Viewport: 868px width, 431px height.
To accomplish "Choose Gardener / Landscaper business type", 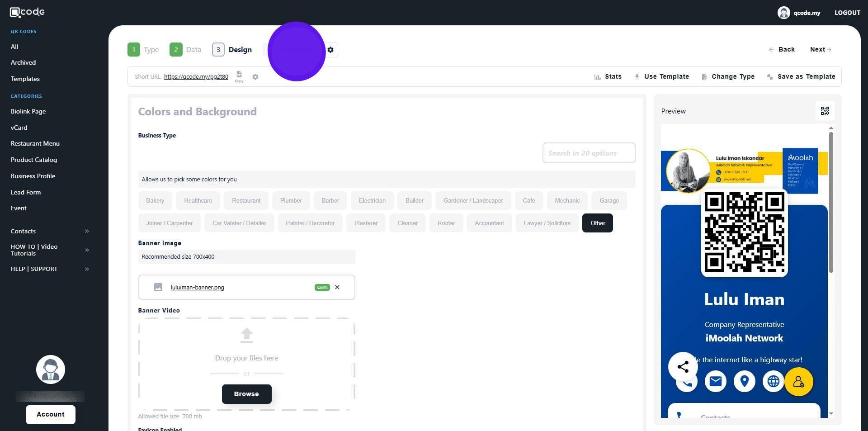I will coord(473,200).
